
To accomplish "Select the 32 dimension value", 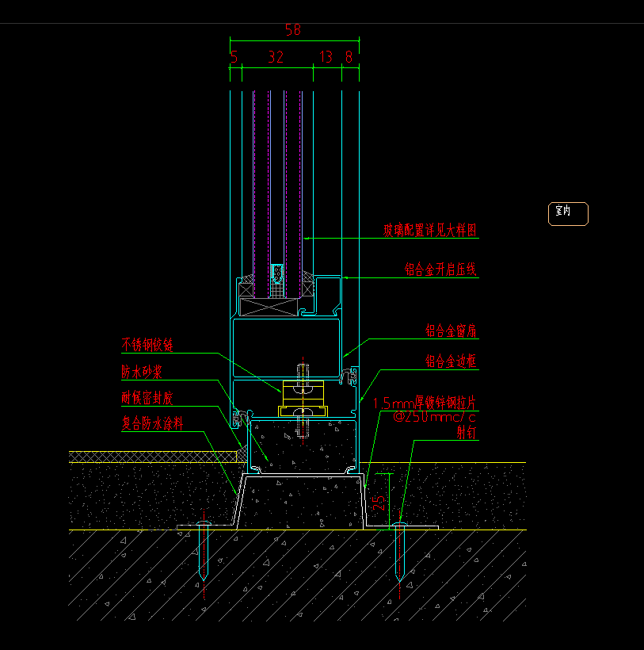I will [276, 57].
